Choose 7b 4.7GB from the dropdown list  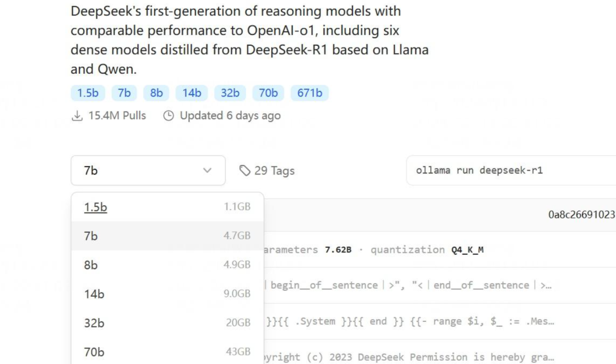coord(168,236)
